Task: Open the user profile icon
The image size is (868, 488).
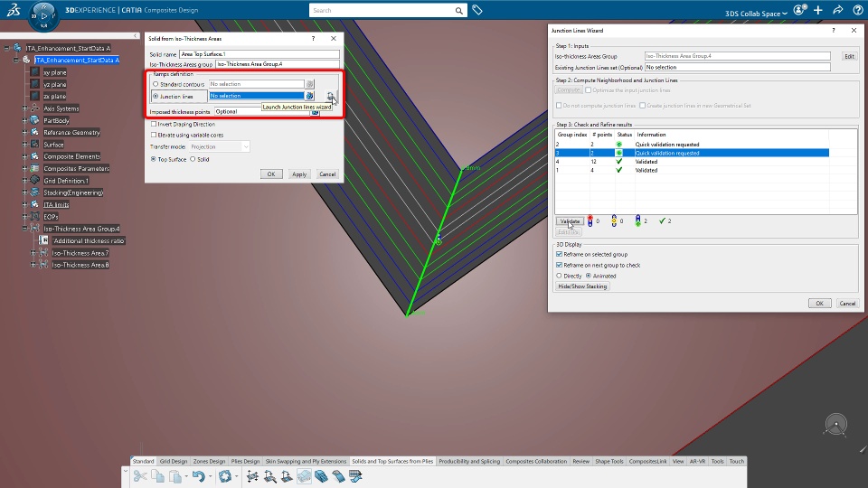Action: click(x=799, y=10)
